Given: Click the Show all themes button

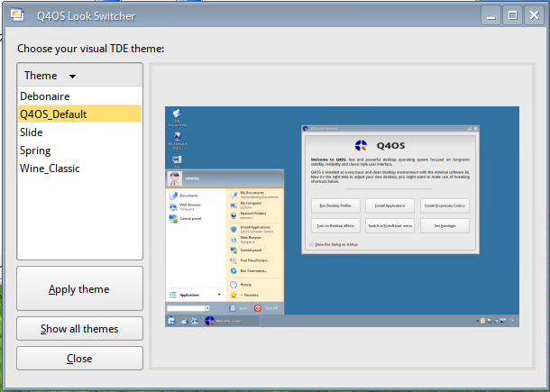Looking at the screenshot, I should point(79,329).
